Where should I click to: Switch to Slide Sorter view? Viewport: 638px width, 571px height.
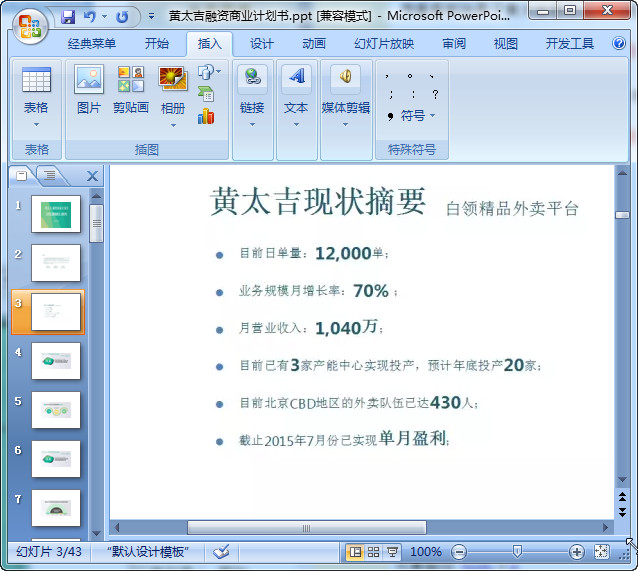pos(373,552)
